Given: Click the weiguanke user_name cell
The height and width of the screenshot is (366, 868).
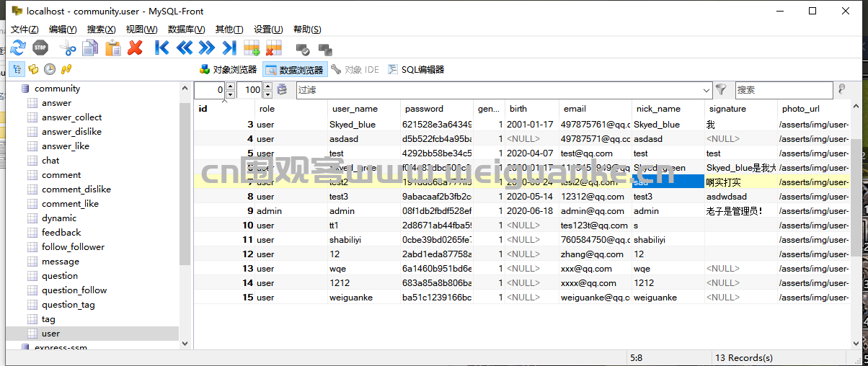Looking at the screenshot, I should pyautogui.click(x=364, y=298).
